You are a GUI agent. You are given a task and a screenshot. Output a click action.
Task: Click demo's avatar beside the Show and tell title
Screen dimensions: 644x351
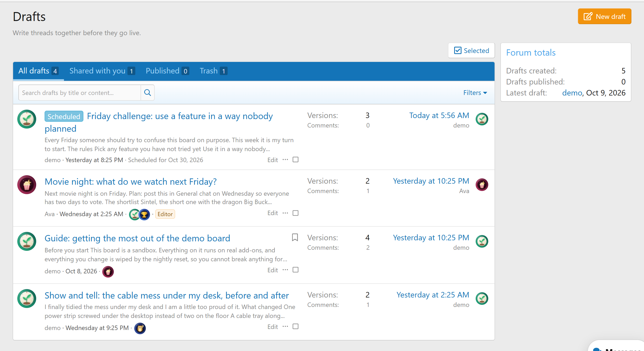point(27,299)
